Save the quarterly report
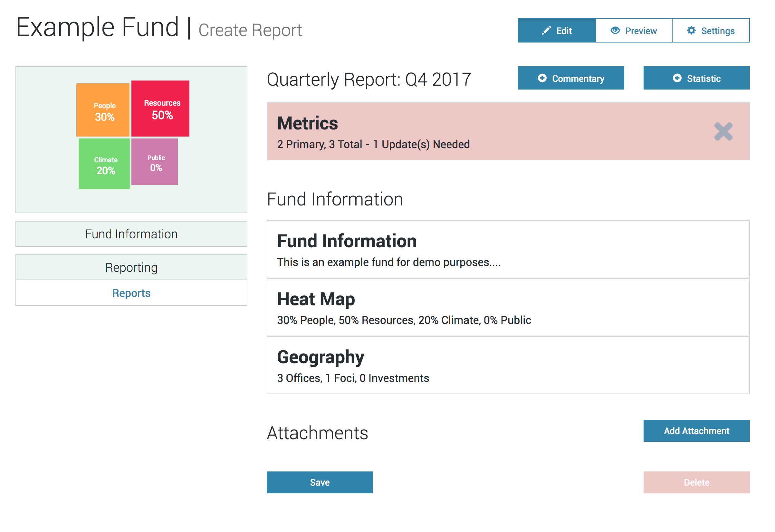 tap(320, 482)
